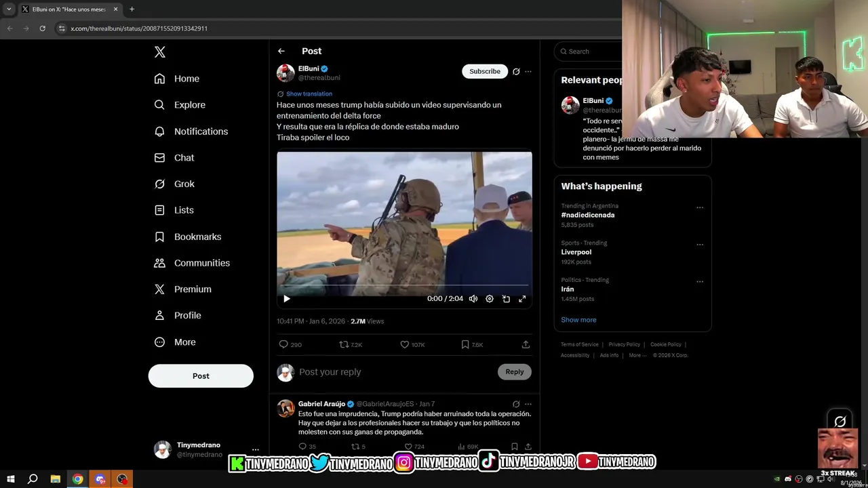Open options for Irán trend
This screenshot has width=868, height=488.
[x=700, y=282]
